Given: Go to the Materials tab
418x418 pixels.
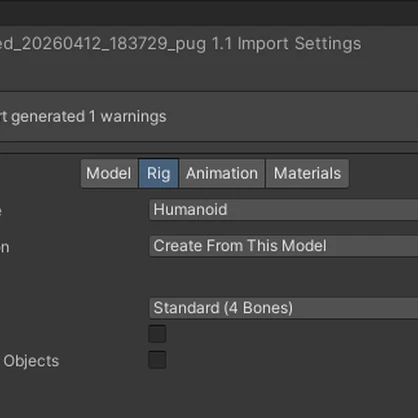Looking at the screenshot, I should pyautogui.click(x=307, y=174).
